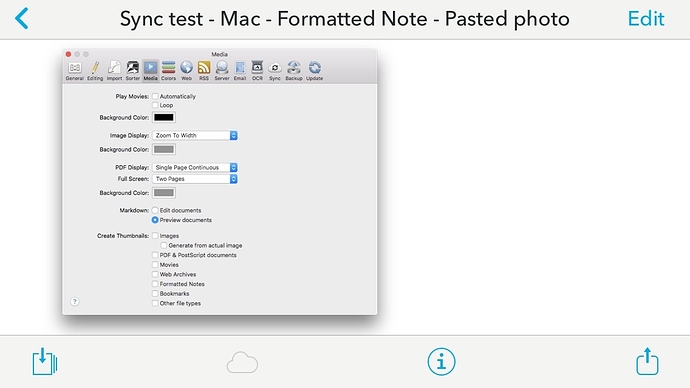The height and width of the screenshot is (388, 690).
Task: Open Full Screen Two Pages dropdown
Action: [195, 179]
